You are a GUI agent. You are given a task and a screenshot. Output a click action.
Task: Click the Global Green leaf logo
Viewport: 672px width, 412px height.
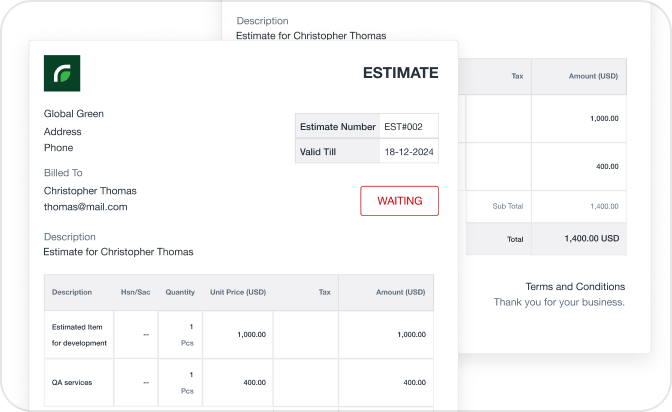(62, 74)
